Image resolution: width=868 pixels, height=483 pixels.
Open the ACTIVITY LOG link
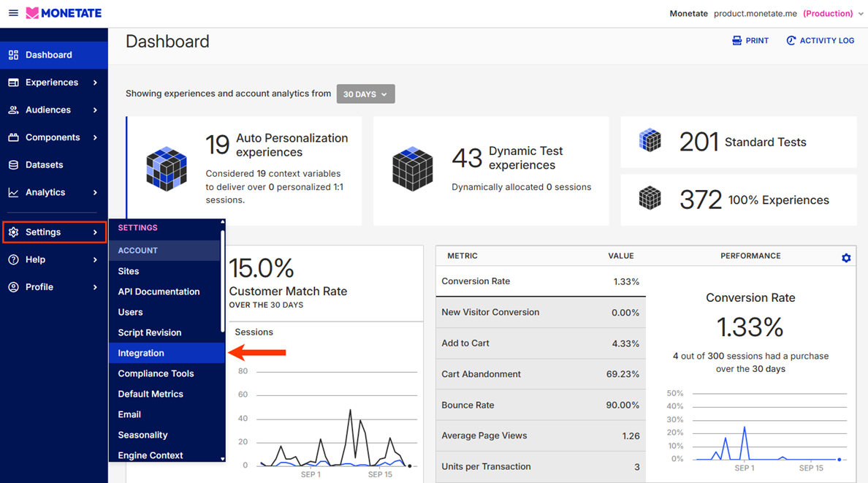point(820,40)
